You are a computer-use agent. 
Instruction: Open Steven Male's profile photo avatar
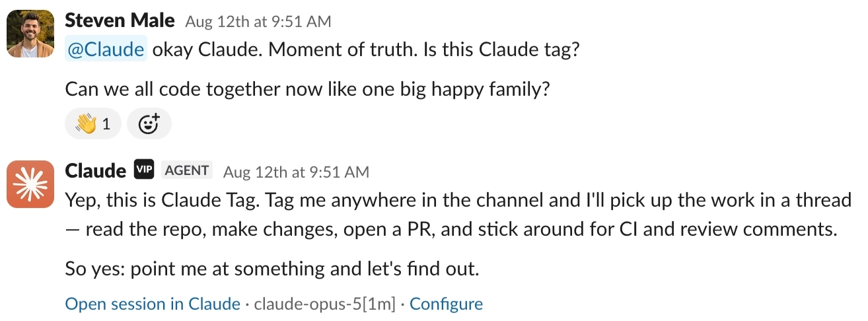click(x=30, y=34)
